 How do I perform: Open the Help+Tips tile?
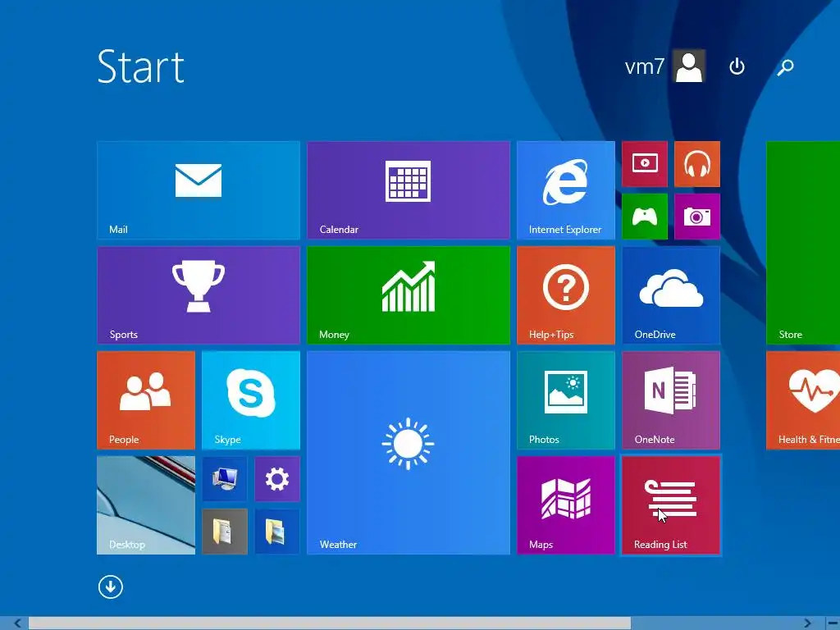(566, 295)
